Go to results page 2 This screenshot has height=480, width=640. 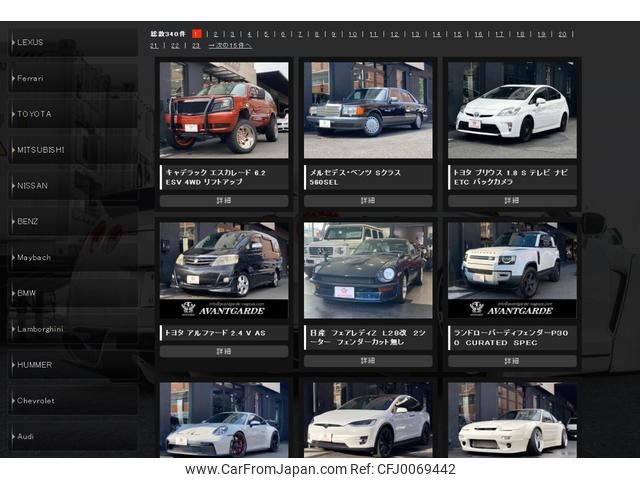pyautogui.click(x=216, y=34)
